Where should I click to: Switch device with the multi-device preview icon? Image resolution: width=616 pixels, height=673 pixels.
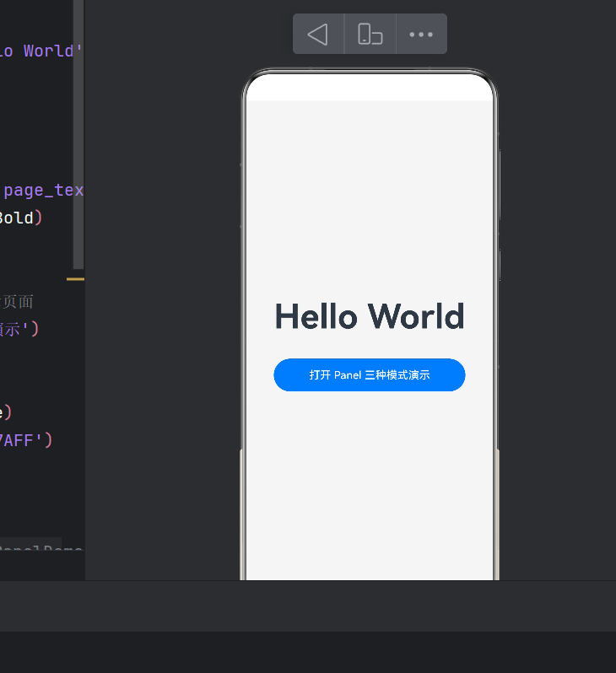coord(370,34)
